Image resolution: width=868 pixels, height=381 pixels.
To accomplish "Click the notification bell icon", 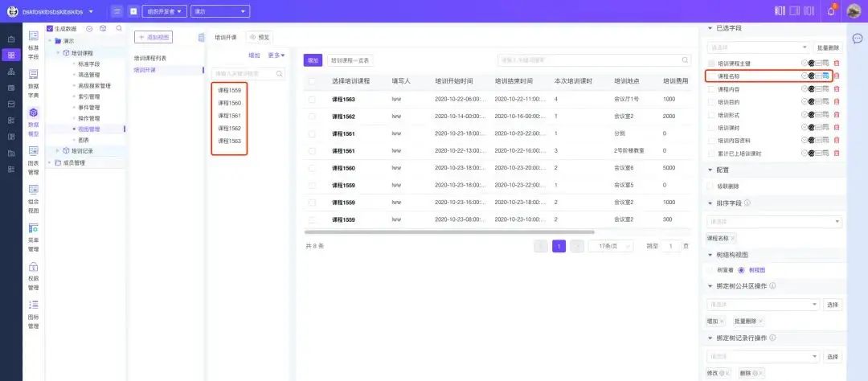I will 831,11.
